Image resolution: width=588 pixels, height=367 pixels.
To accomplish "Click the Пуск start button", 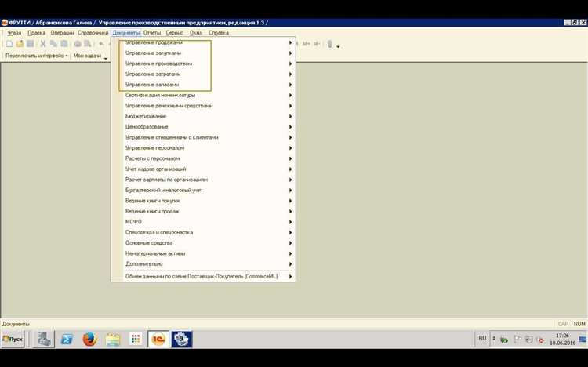I will [13, 340].
